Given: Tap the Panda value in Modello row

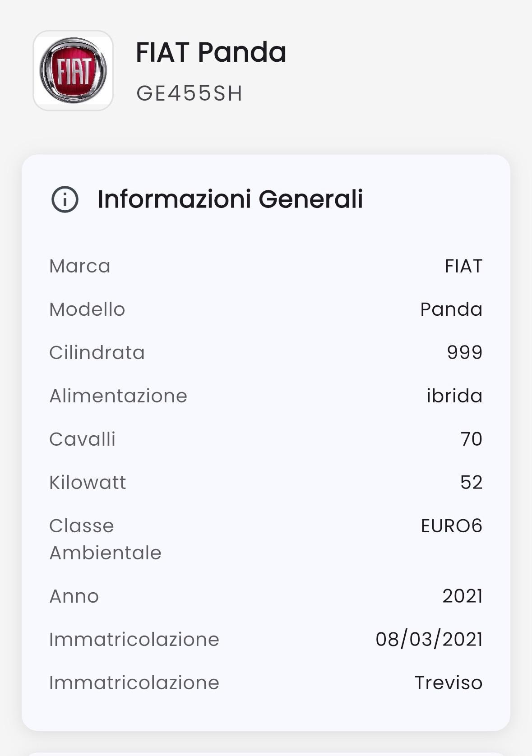Looking at the screenshot, I should [x=451, y=309].
